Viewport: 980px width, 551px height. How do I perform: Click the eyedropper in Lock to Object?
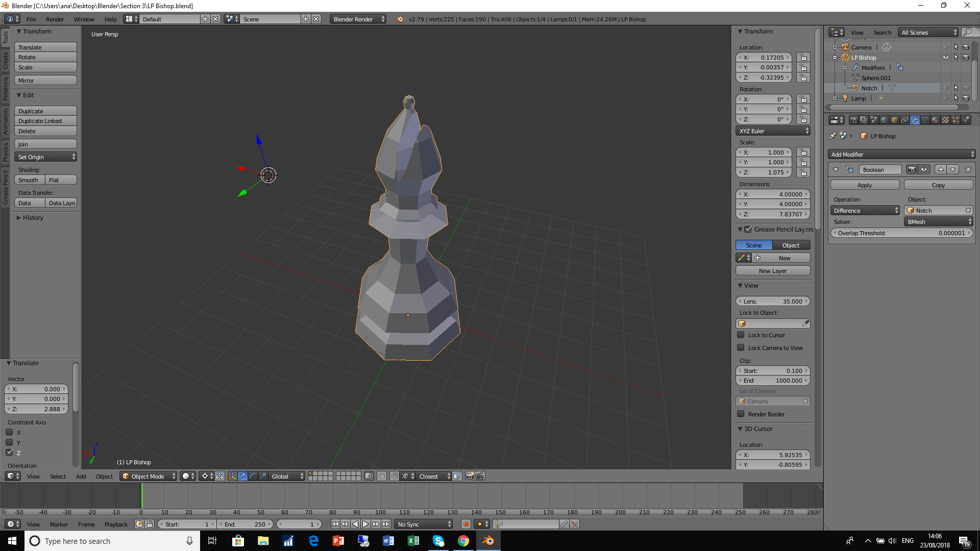coord(805,323)
